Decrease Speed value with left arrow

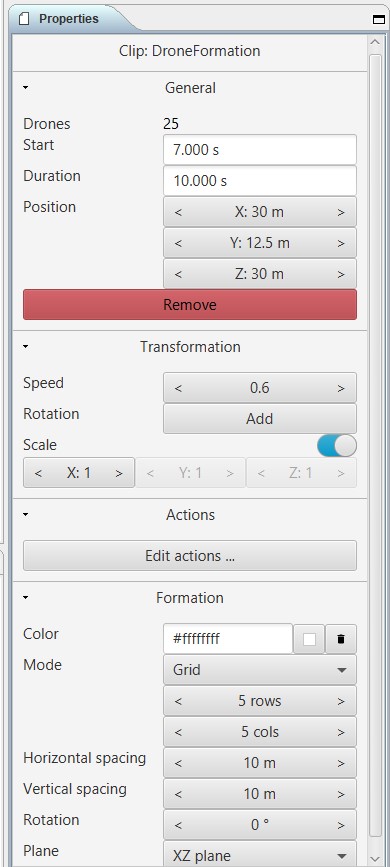click(178, 388)
